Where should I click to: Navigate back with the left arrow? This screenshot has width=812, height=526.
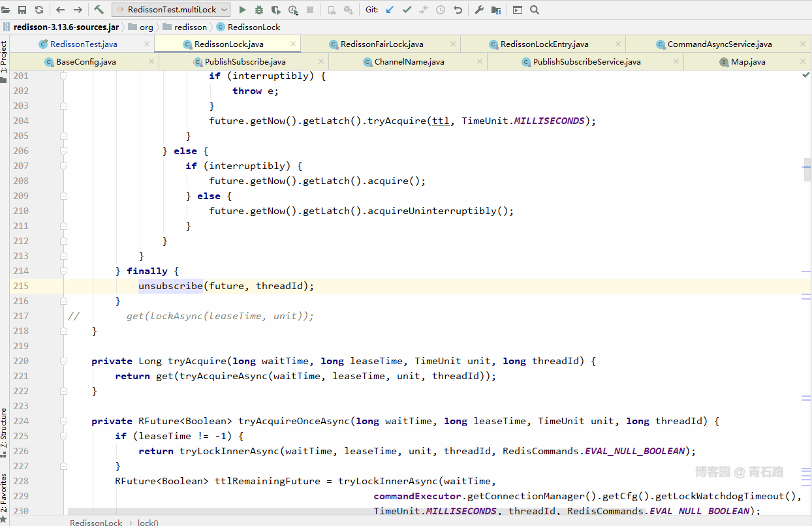point(61,10)
